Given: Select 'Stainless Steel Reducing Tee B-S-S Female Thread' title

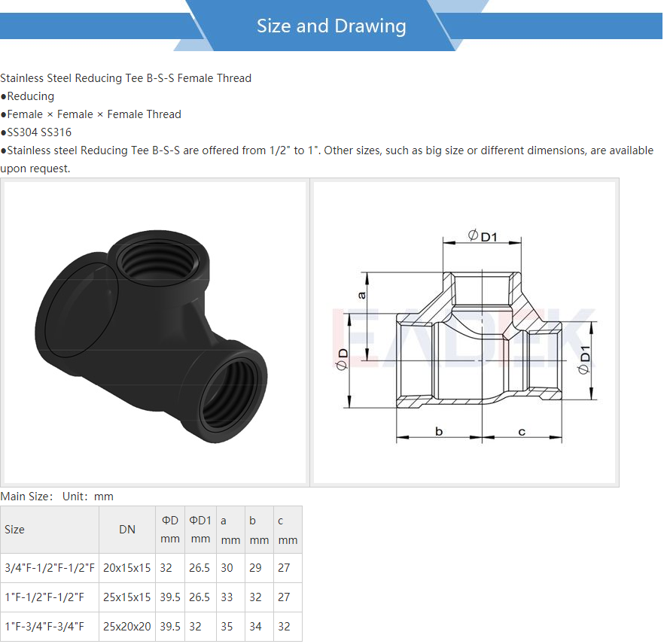Looking at the screenshot, I should click(x=126, y=78).
